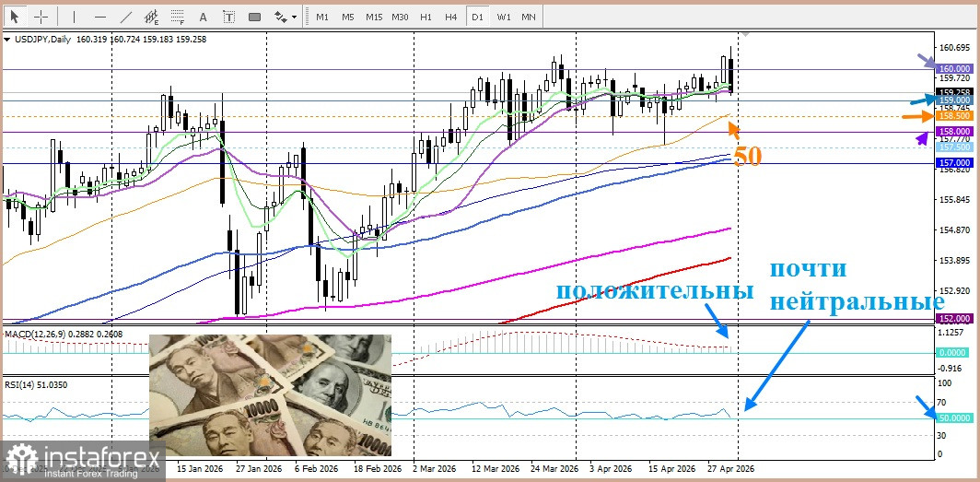
Task: Click the yen and dollar banknotes image
Action: coord(270,395)
